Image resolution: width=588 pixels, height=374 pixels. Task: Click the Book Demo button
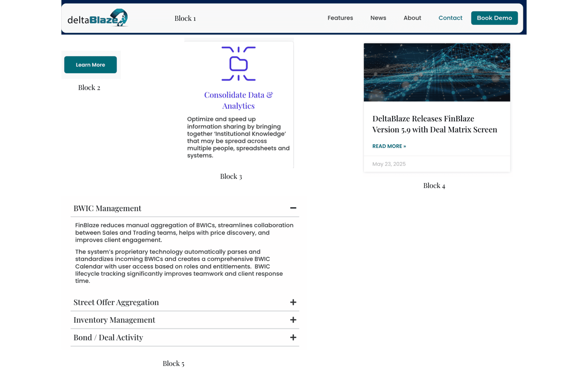tap(494, 18)
